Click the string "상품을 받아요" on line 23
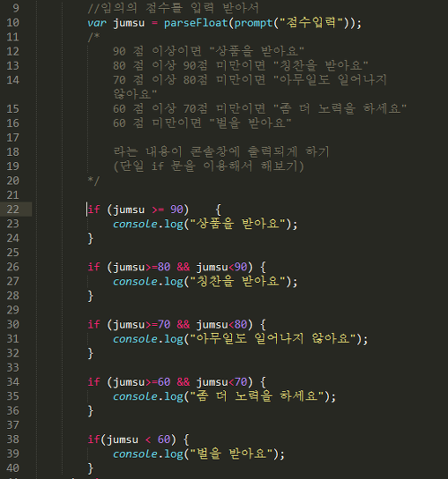The height and width of the screenshot is (479, 448). [x=237, y=224]
